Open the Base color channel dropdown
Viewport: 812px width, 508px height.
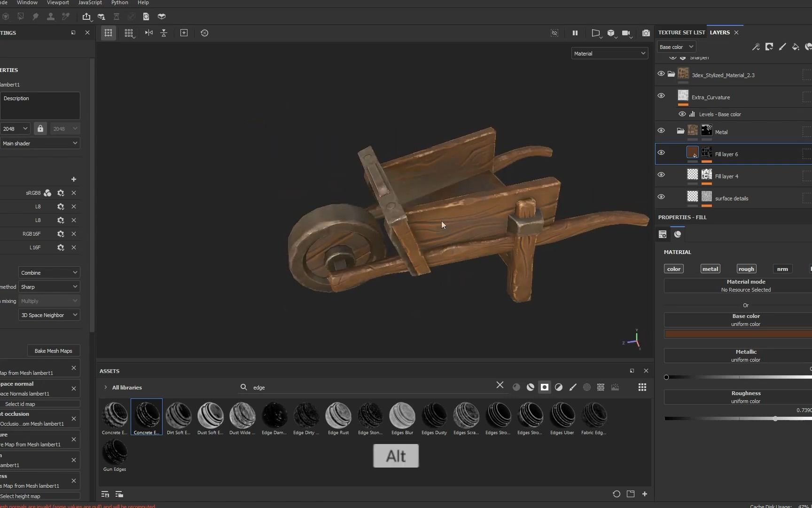coord(676,47)
